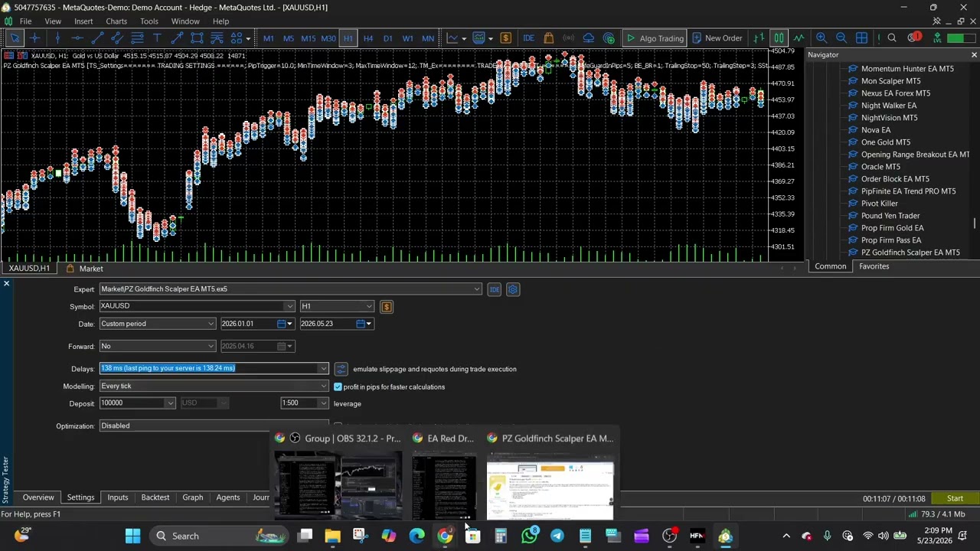Select PZ Goldfinch Scalper EA MT5 in Navigator
980x551 pixels.
coord(910,253)
